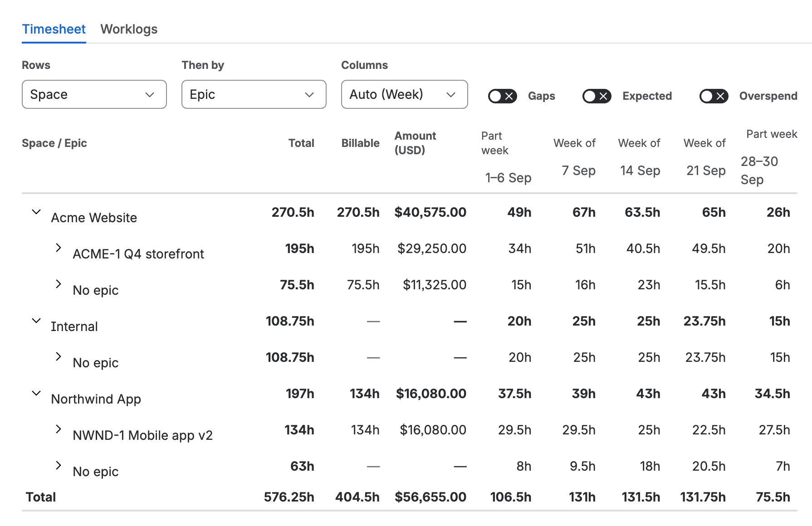
Task: Click the 404.5h billable total
Action: [357, 497]
